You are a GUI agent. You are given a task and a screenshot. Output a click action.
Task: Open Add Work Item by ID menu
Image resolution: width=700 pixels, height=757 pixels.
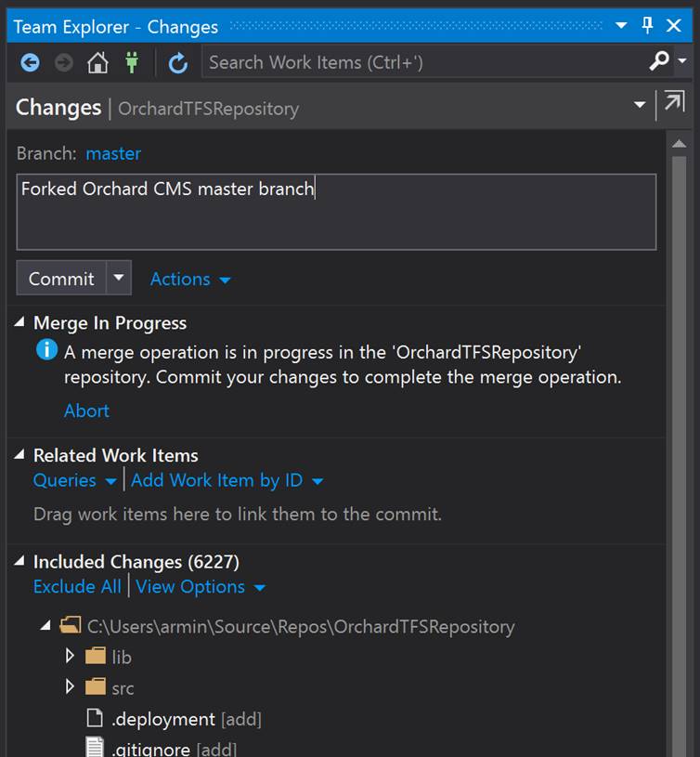coord(227,480)
